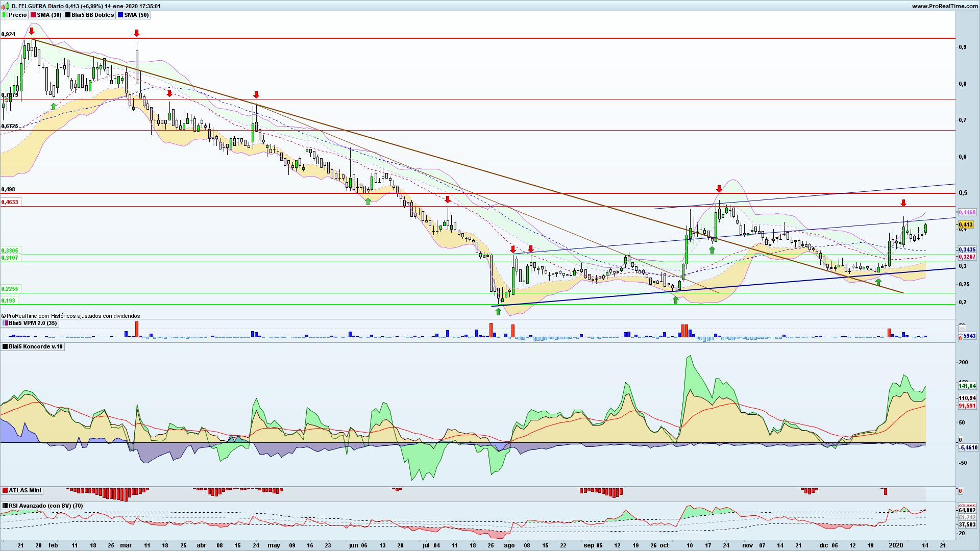
Task: Click the 141,04 Koncorde value tag
Action: coord(967,386)
